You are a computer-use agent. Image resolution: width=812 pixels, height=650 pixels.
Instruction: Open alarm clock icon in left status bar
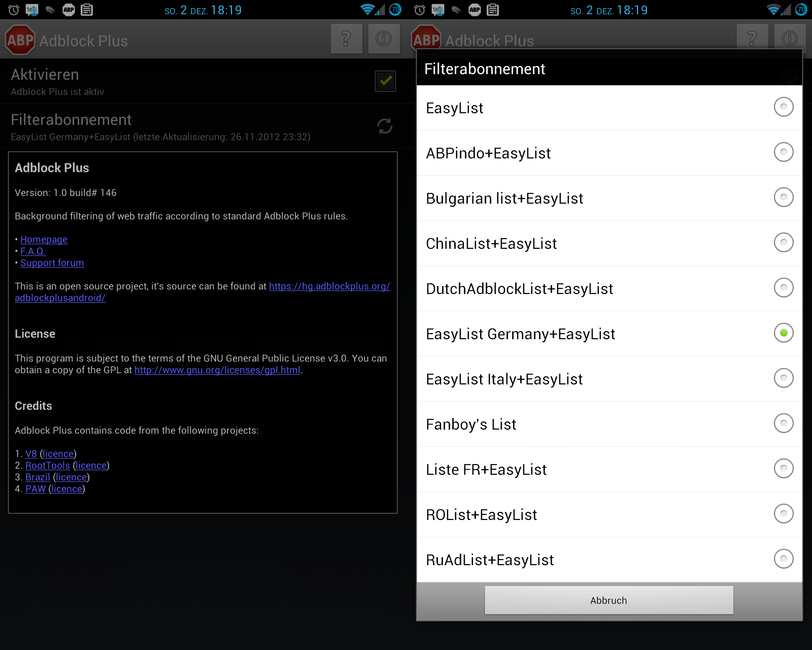pyautogui.click(x=14, y=10)
